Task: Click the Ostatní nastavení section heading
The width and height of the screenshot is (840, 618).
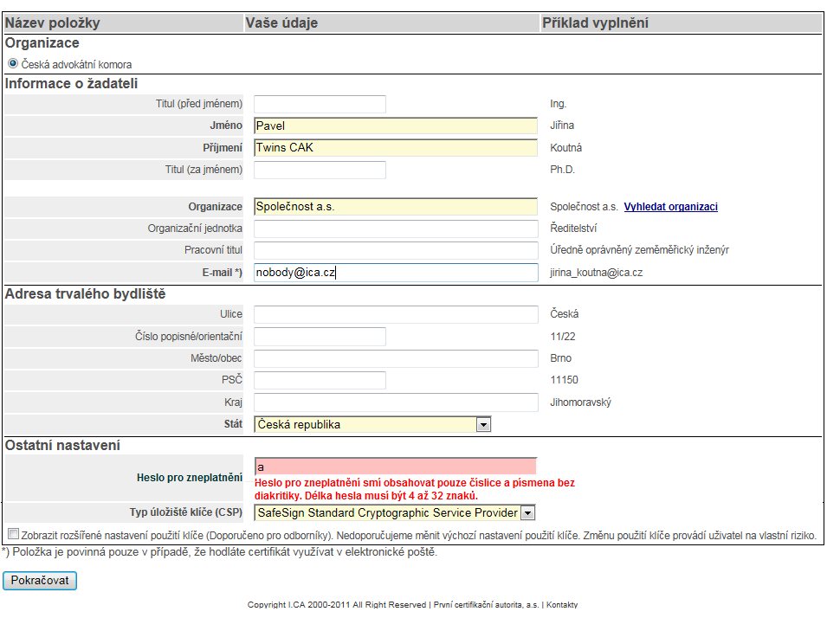Action: 62,446
